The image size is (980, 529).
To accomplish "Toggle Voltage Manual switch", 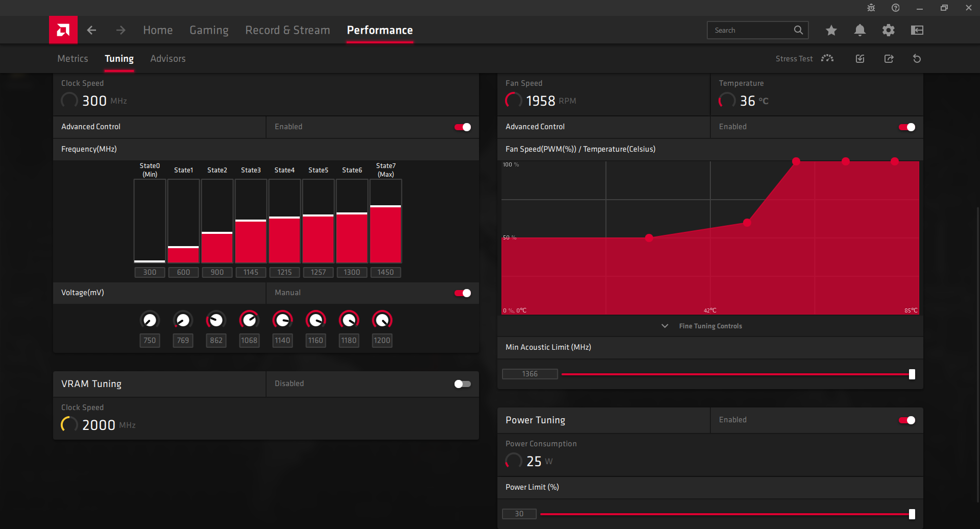I will coord(463,293).
